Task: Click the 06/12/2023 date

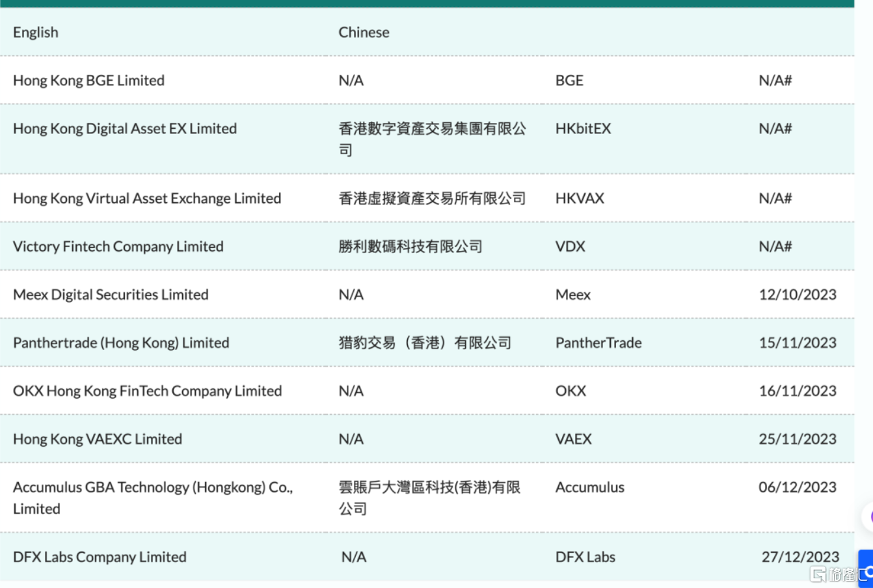Action: click(x=798, y=487)
